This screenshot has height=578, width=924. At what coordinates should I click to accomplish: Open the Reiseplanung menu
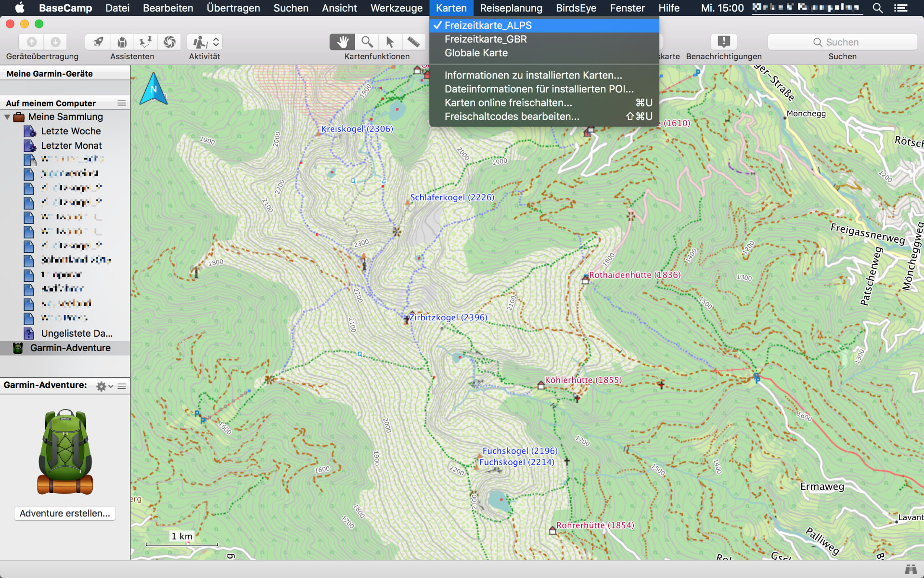click(x=511, y=8)
